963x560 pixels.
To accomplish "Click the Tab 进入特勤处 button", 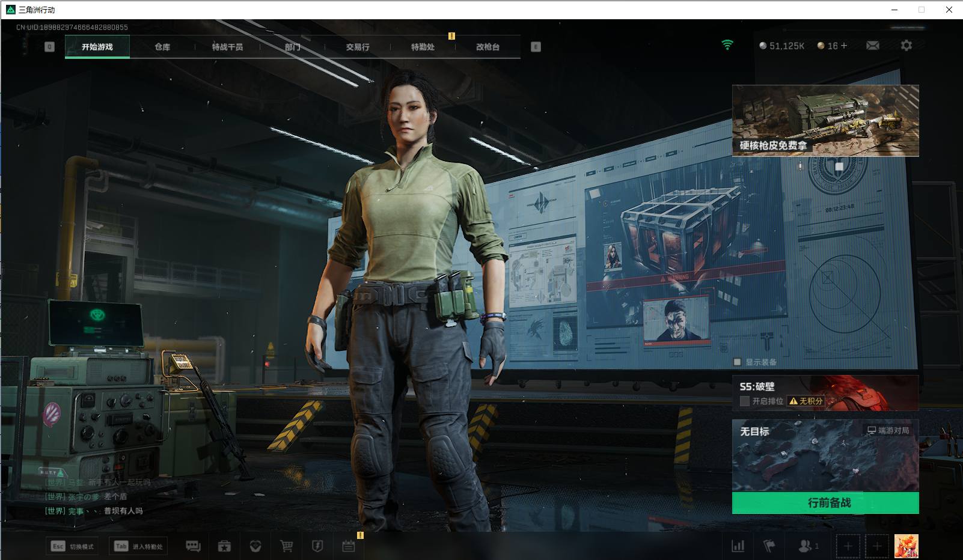I will [139, 546].
